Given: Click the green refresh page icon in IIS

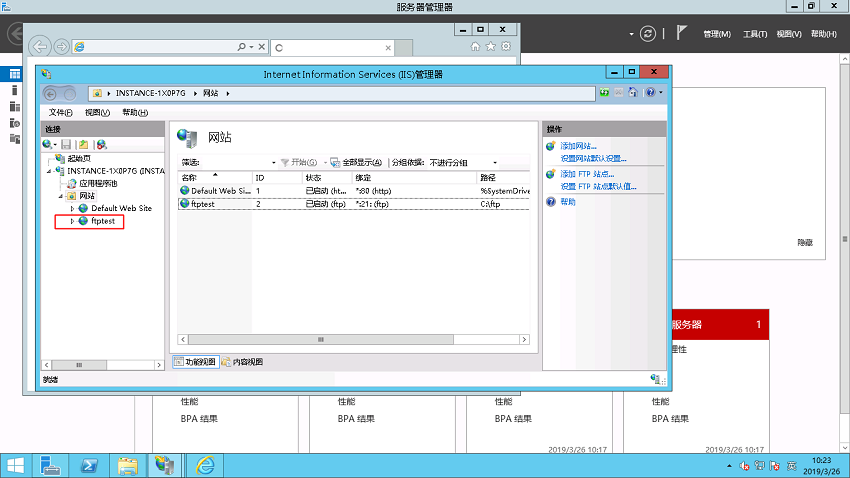Looking at the screenshot, I should coord(604,93).
